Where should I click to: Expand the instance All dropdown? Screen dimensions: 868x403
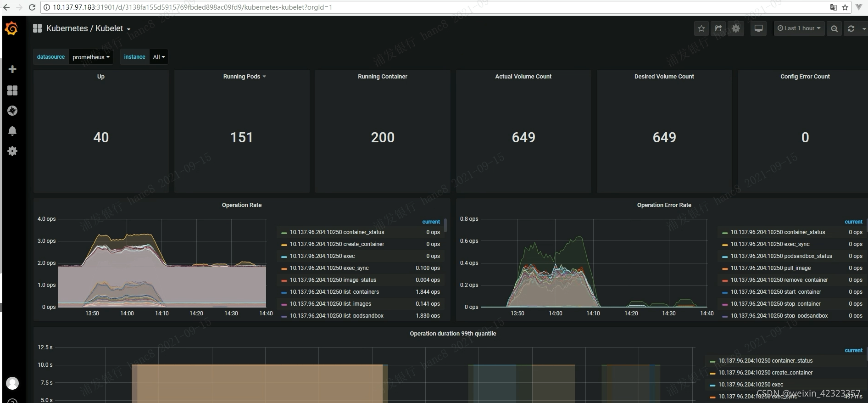pyautogui.click(x=159, y=57)
